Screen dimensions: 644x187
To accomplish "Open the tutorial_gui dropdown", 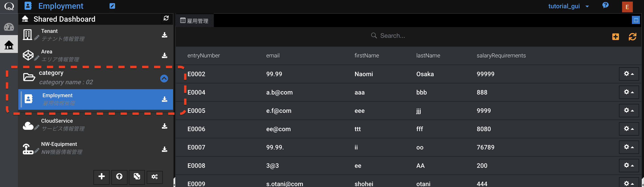I will 568,6.
